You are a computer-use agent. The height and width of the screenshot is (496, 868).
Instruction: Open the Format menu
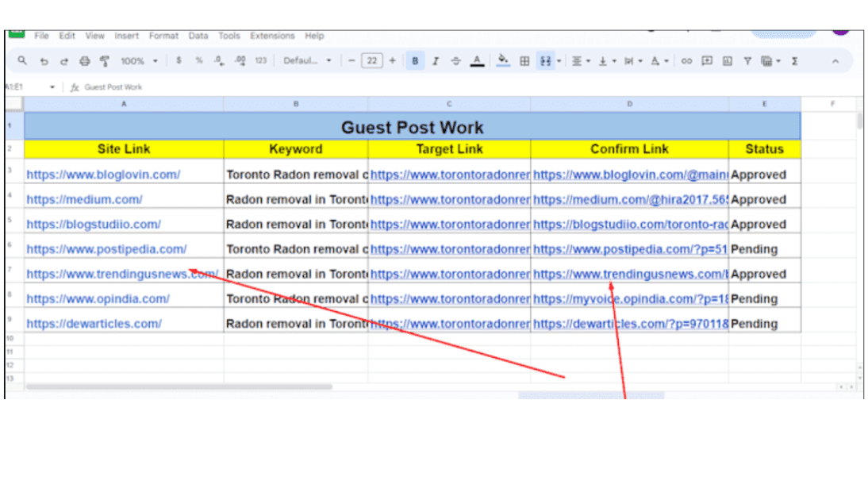[x=163, y=36]
